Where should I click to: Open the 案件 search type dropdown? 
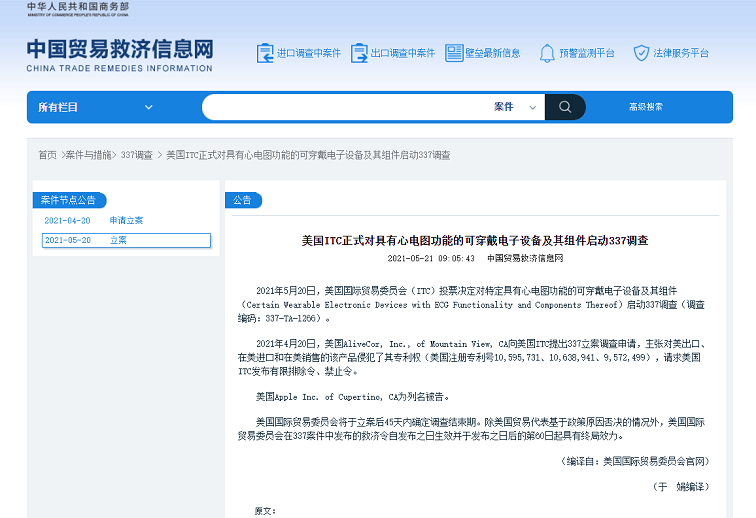click(515, 107)
